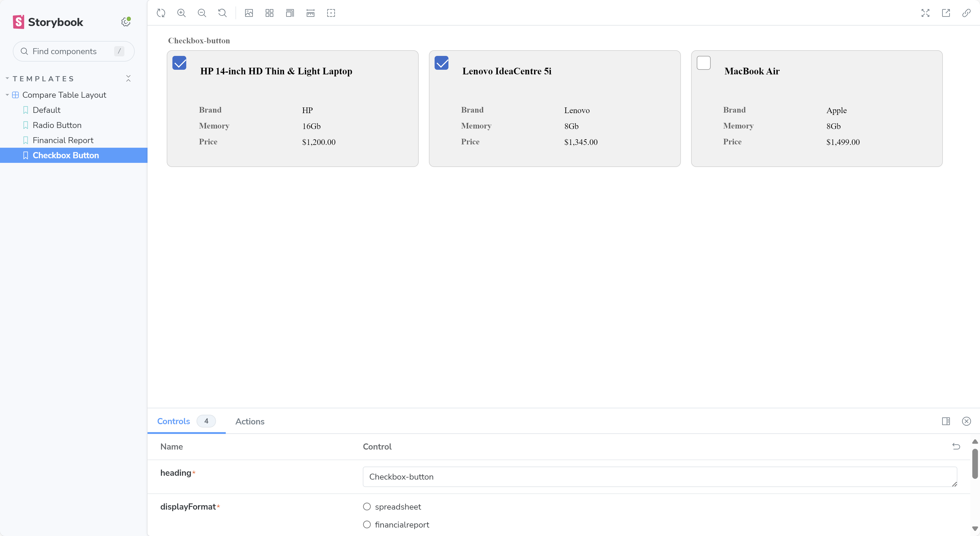Click the Controls count badge 4
Viewport: 980px width, 536px height.
(x=206, y=421)
